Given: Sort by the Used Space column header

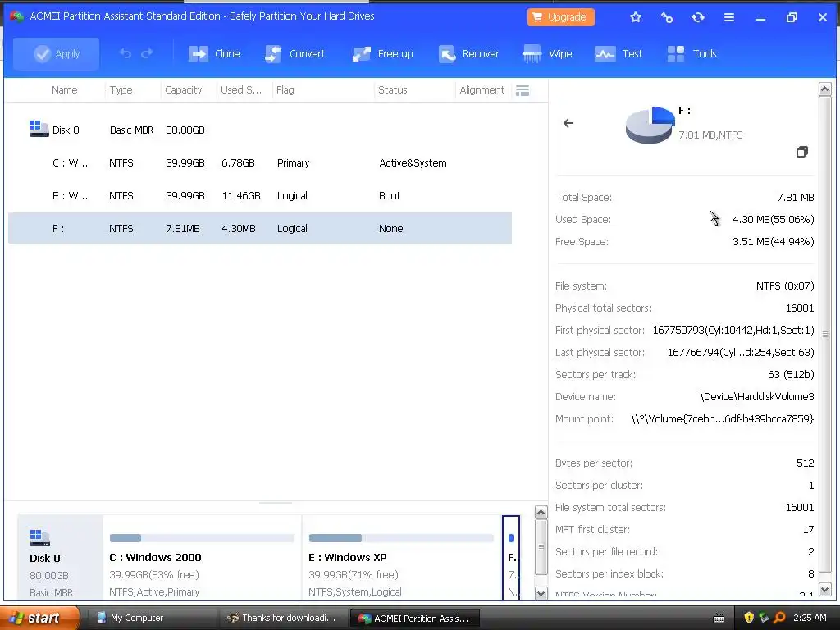Looking at the screenshot, I should (x=241, y=90).
